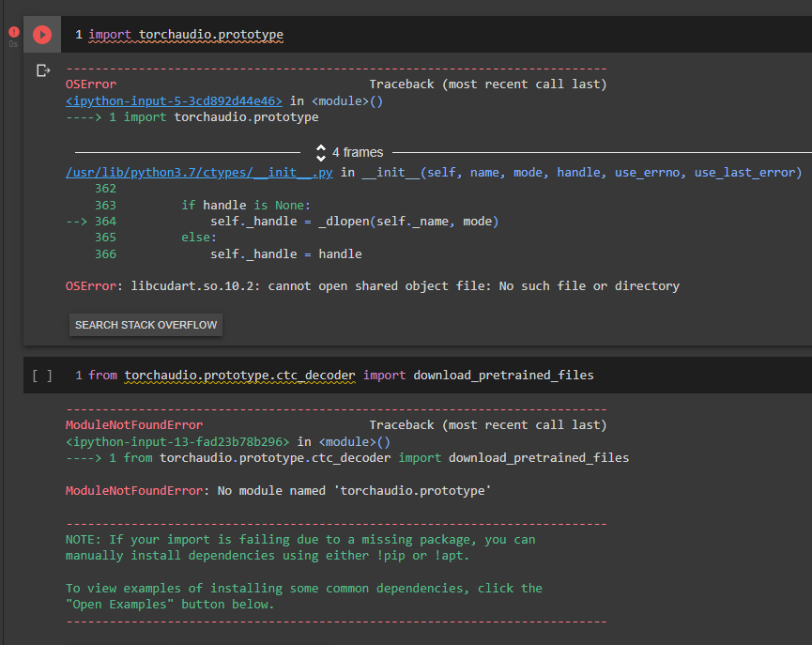Expand the 4 frames hidden traceback
Image resolution: width=812 pixels, height=645 pixels.
coord(358,152)
